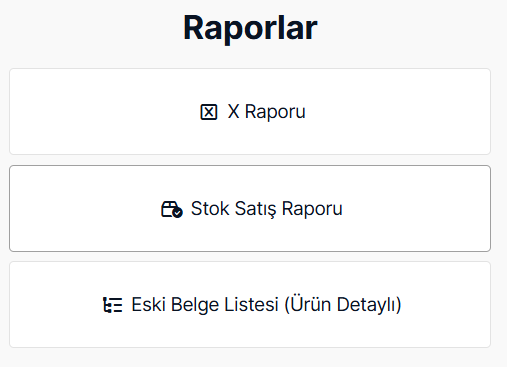507x367 pixels.
Task: Click the boxed X icon beside X Raporu
Action: 209,112
